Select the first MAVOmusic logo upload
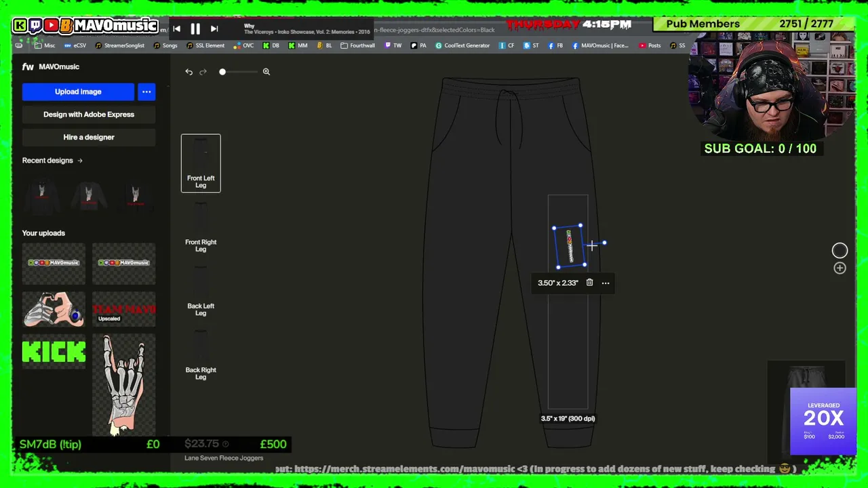Viewport: 868px width, 488px height. pos(54,263)
